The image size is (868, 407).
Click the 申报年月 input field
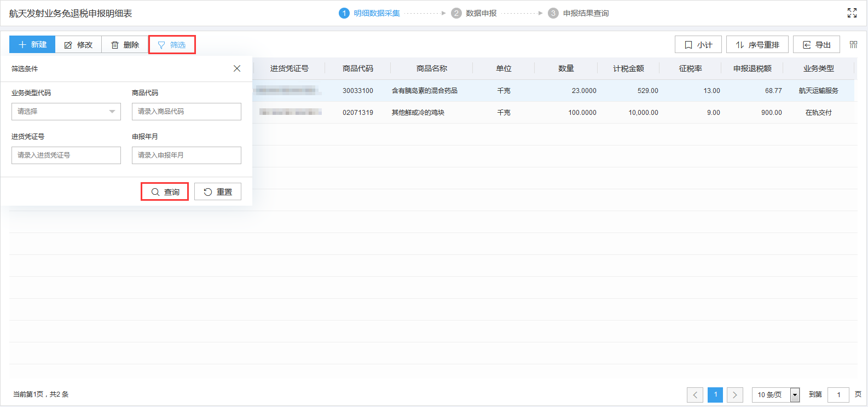[x=186, y=155]
